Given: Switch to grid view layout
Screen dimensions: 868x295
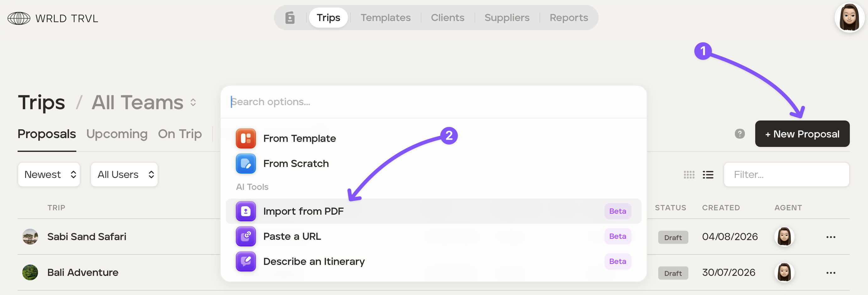Looking at the screenshot, I should [689, 174].
